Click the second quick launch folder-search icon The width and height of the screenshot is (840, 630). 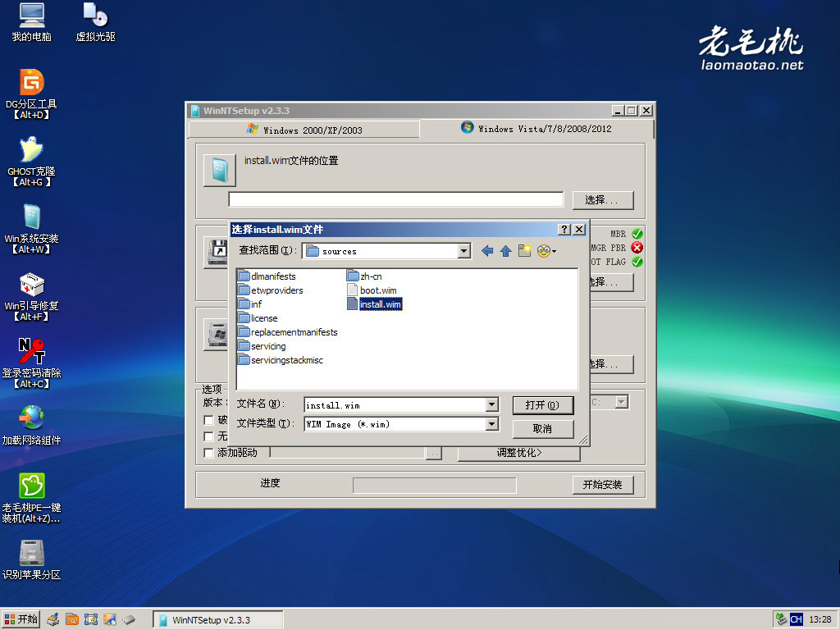[x=72, y=620]
